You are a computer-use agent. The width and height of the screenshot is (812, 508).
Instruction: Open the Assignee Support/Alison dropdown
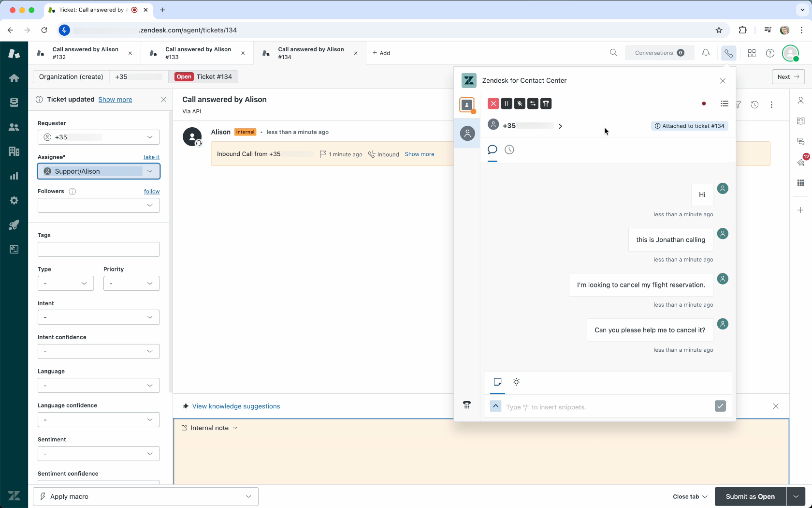click(x=99, y=171)
